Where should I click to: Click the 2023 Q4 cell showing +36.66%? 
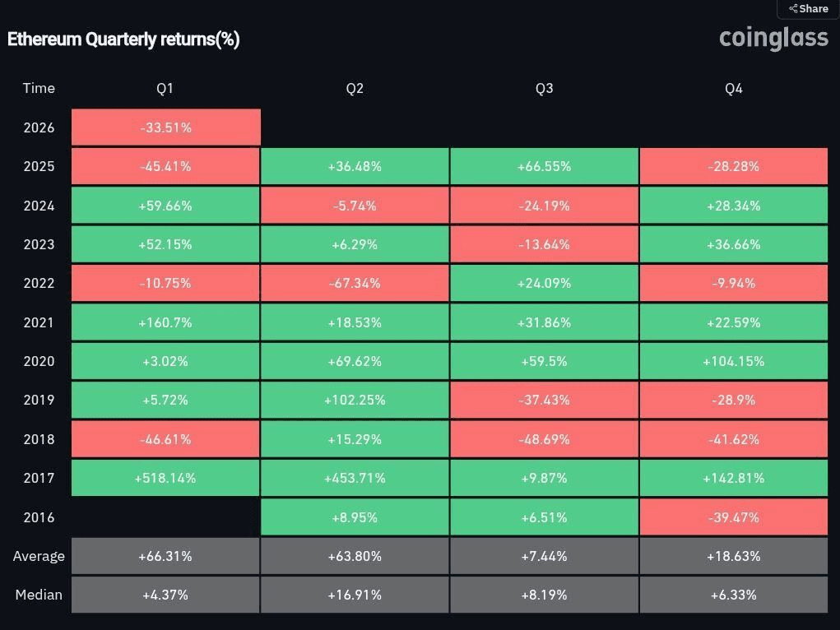coord(733,244)
